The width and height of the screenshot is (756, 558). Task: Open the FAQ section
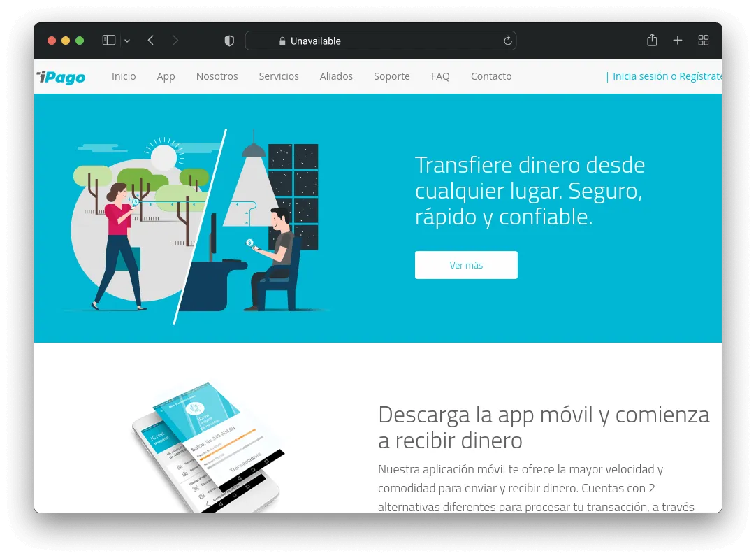tap(440, 76)
